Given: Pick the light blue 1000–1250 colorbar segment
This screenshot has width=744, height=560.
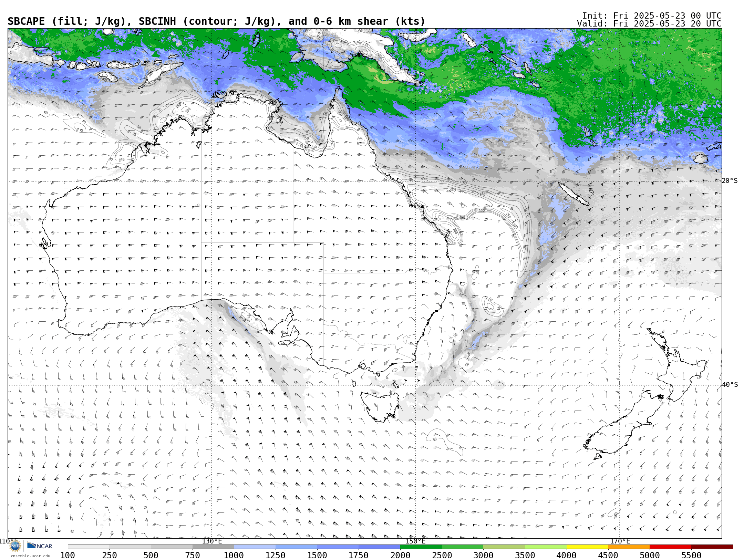Looking at the screenshot, I should (x=255, y=547).
